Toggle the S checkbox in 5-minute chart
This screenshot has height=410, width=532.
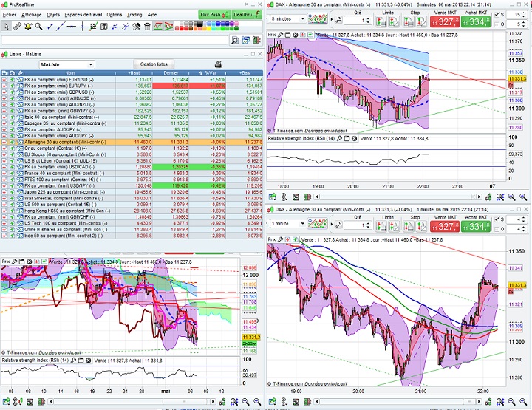pyautogui.click(x=497, y=15)
